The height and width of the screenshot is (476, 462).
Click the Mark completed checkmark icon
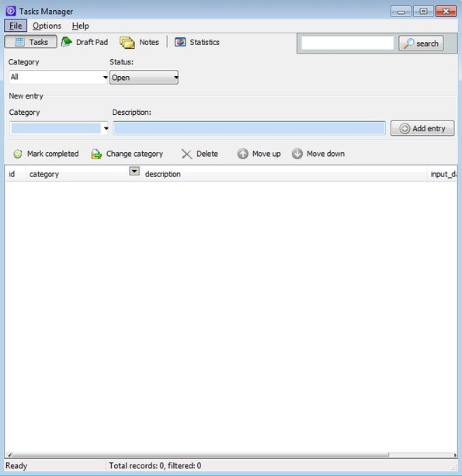pyautogui.click(x=18, y=154)
